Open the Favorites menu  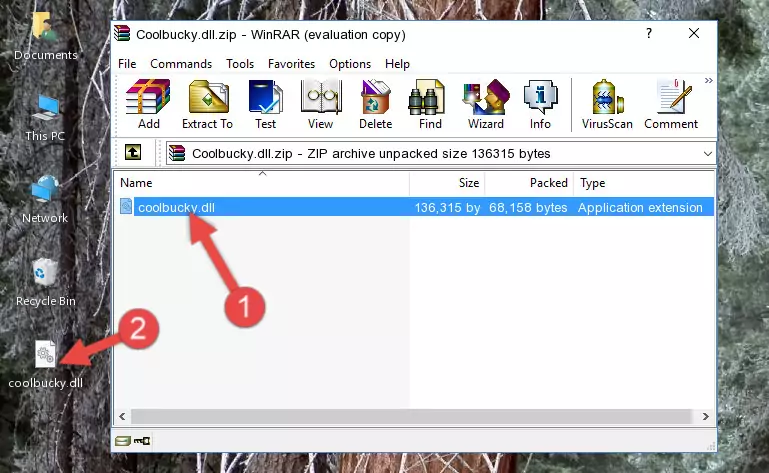[x=291, y=64]
